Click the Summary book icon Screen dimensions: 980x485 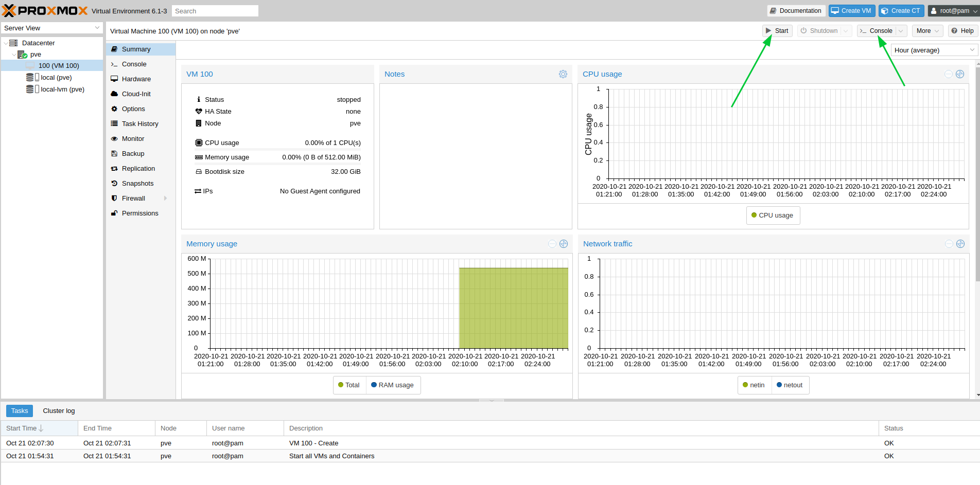[x=114, y=49]
